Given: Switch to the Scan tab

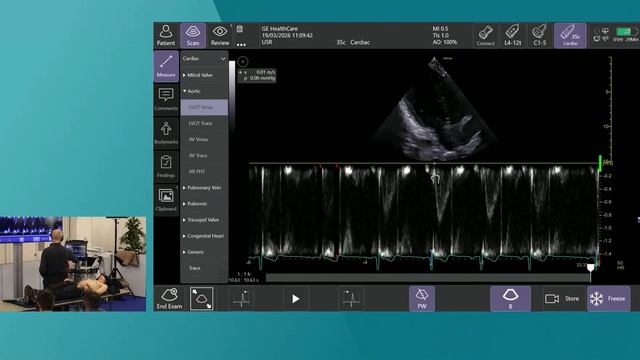Looking at the screenshot, I should [193, 35].
